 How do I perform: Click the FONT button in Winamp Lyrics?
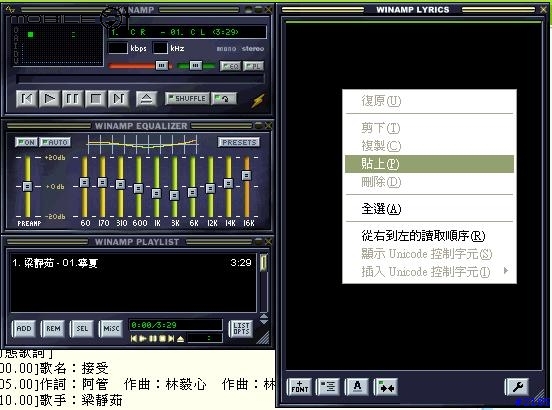[300, 387]
